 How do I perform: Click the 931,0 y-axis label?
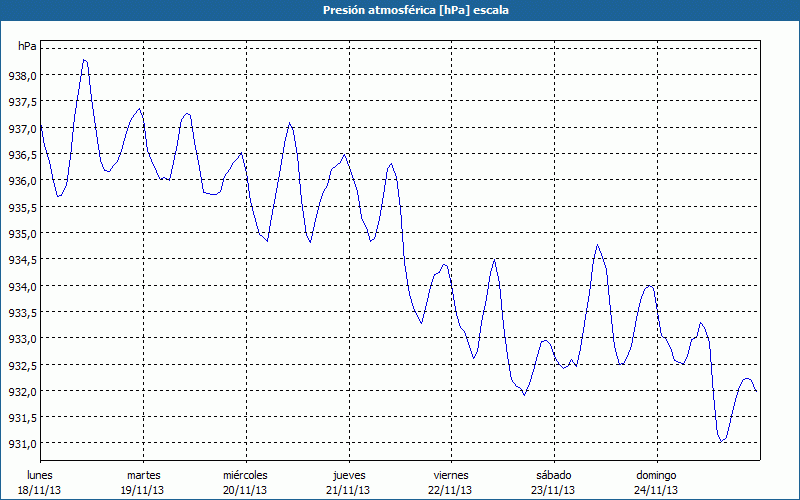[x=23, y=444]
